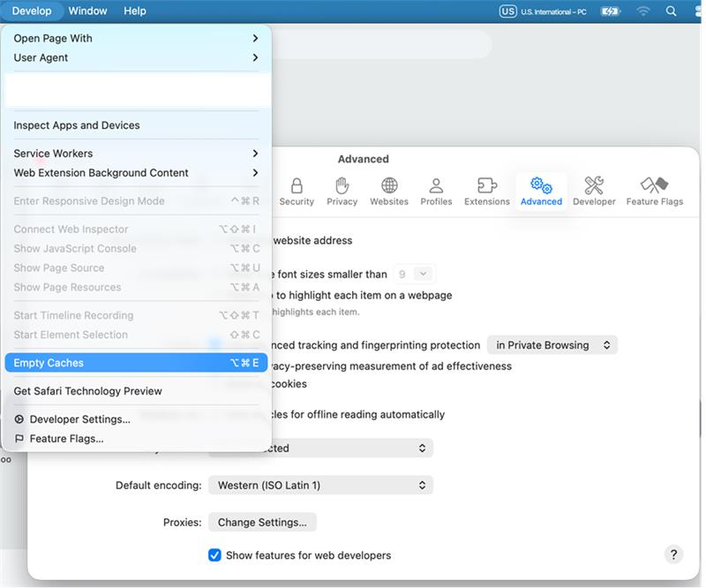Image resolution: width=706 pixels, height=588 pixels.
Task: Click Enter Responsive Design Mode item
Action: (x=136, y=201)
